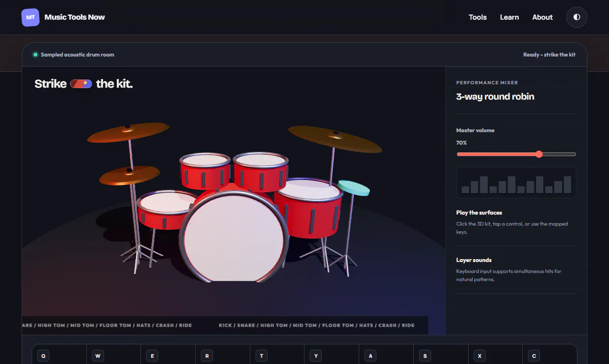This screenshot has width=609, height=364.
Task: Trigger the Y key pad
Action: pyautogui.click(x=331, y=355)
